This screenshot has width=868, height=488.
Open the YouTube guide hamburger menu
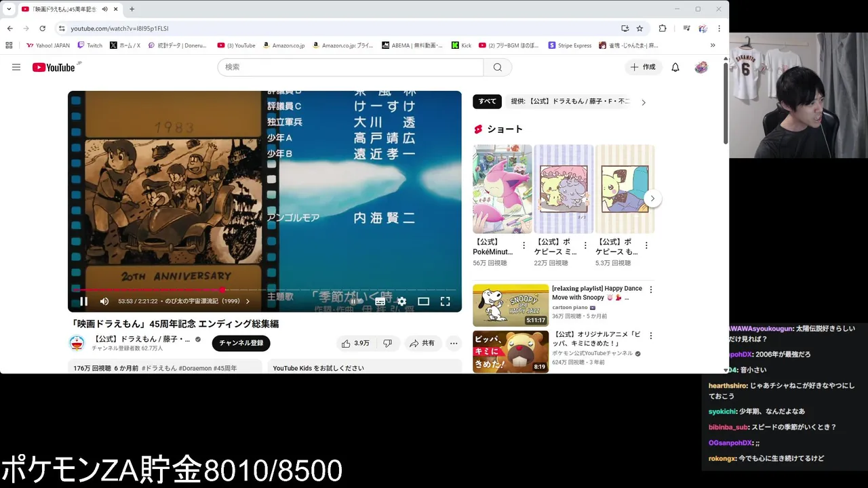tap(16, 67)
